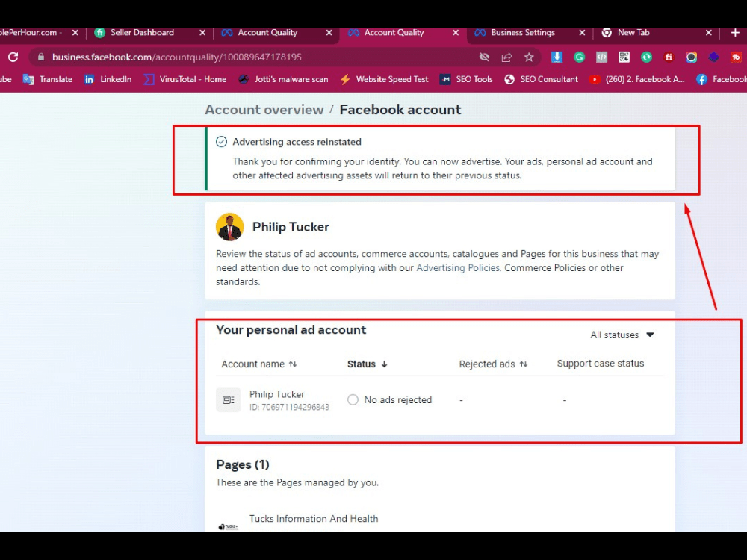Click Philip Tucker's profile picture
747x560 pixels.
click(229, 227)
